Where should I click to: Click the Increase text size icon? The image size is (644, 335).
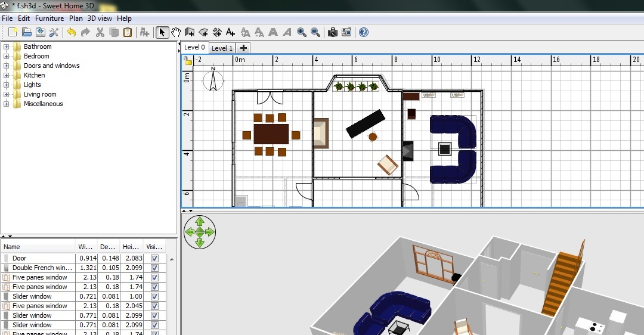(x=245, y=32)
